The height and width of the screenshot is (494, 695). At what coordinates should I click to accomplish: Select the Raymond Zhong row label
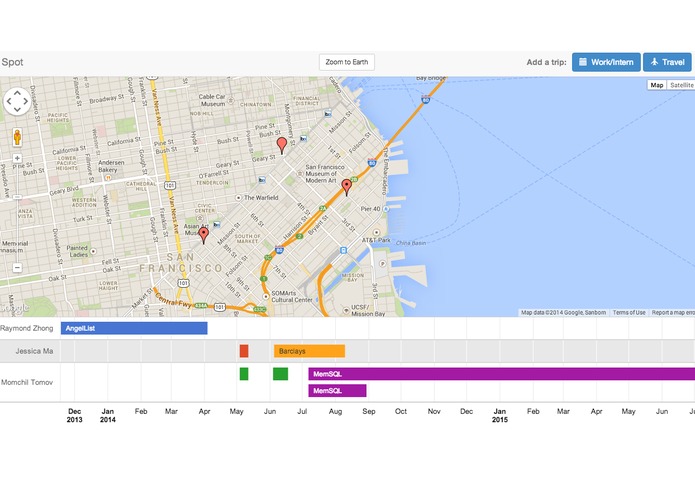coord(27,328)
